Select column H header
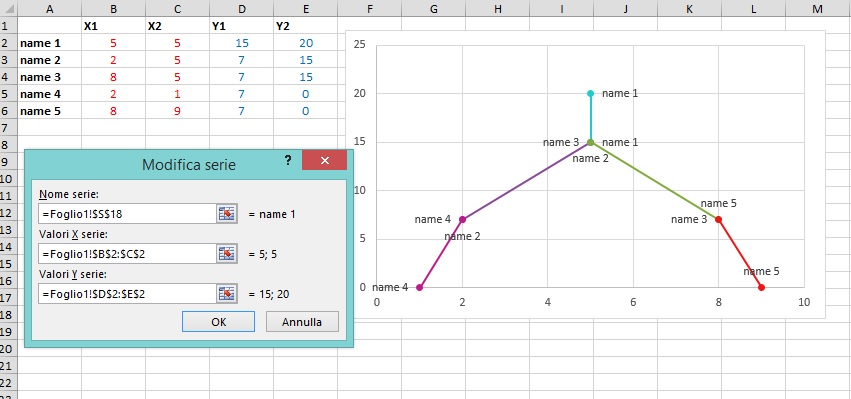Screen dimensions: 851x399 [x=498, y=8]
